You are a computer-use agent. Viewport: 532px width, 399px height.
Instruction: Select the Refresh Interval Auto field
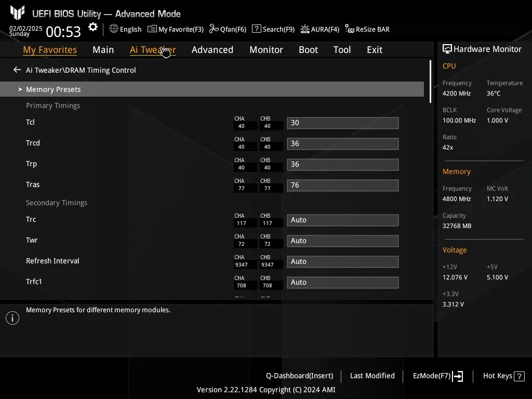(x=343, y=262)
